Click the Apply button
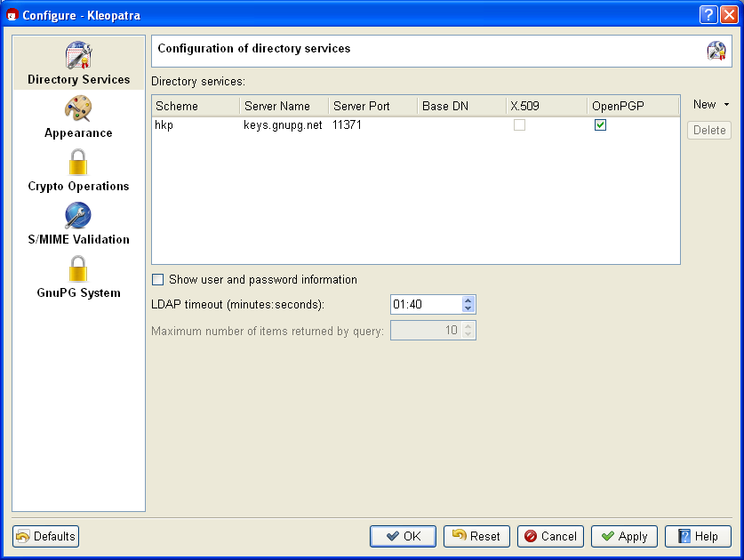 tap(624, 536)
